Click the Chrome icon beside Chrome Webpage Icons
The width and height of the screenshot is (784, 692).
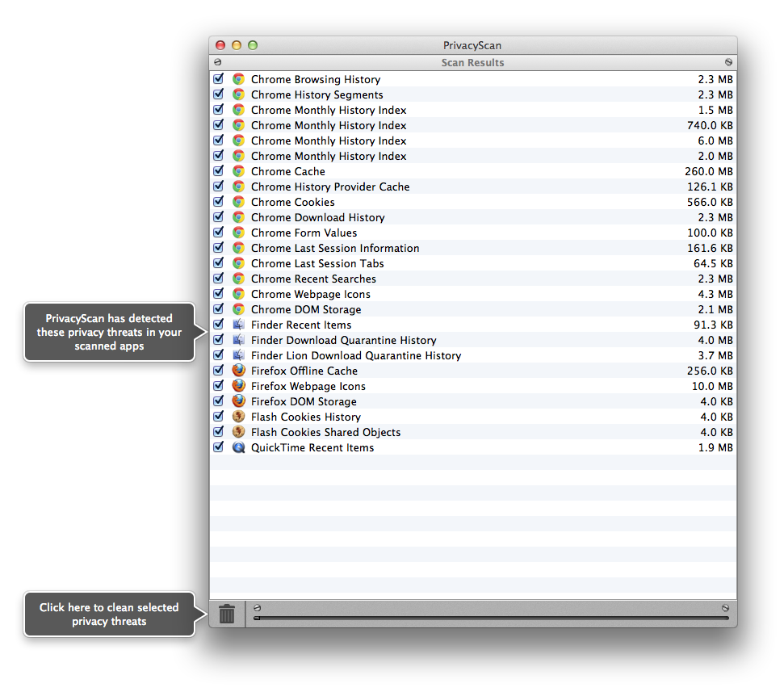coord(238,294)
